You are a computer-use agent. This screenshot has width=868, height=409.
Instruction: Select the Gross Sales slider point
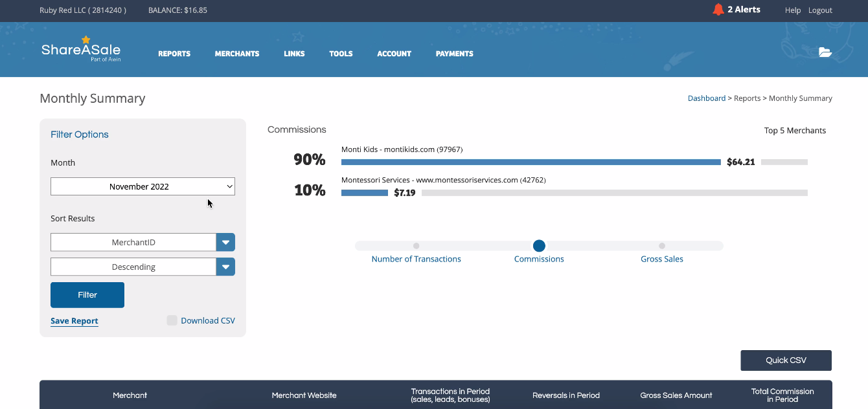tap(662, 246)
